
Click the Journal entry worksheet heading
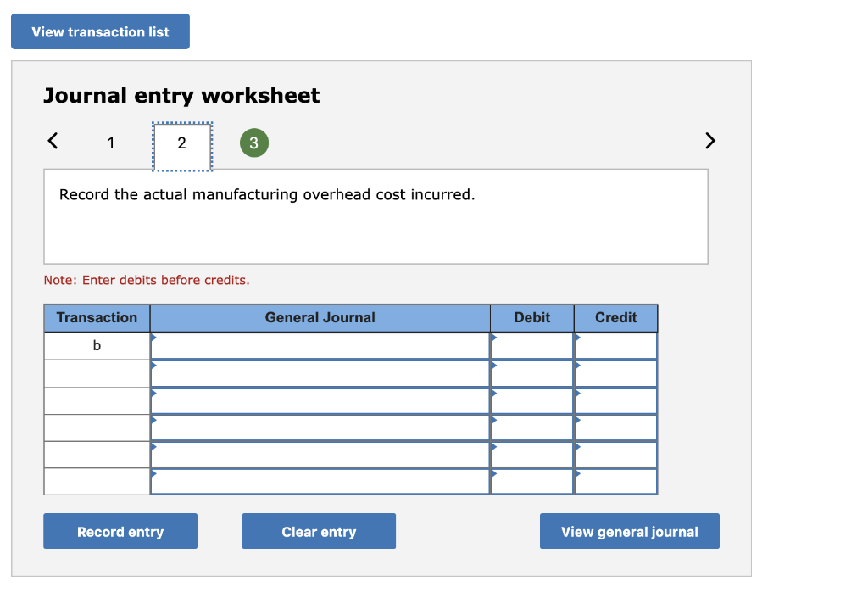coord(181,96)
